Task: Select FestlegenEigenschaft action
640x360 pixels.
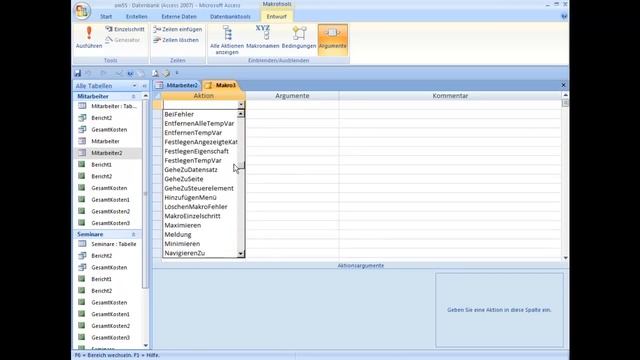Action: point(200,151)
